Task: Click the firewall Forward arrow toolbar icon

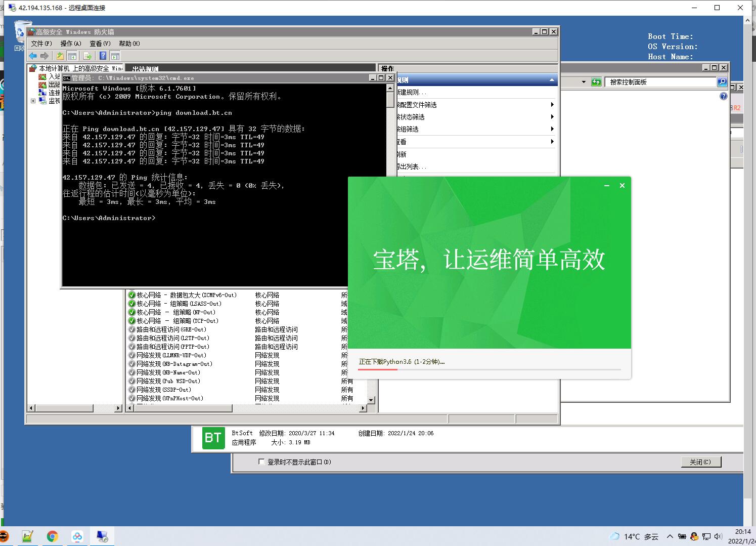Action: pos(45,56)
